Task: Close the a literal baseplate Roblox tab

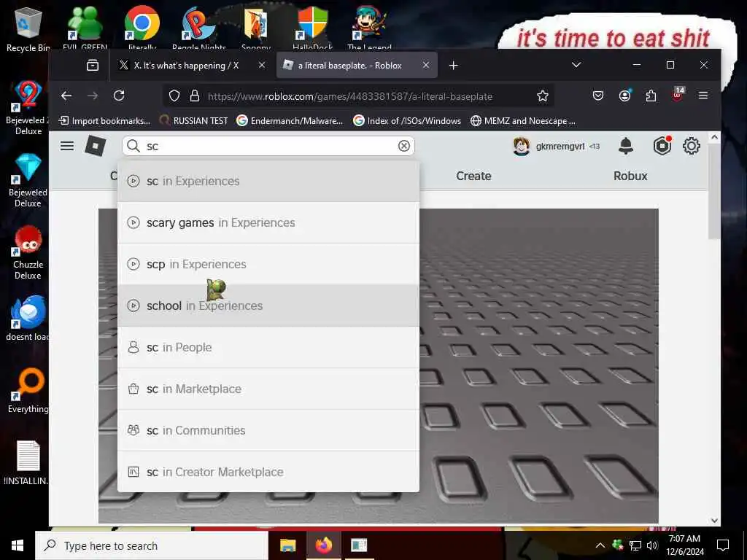Action: 426,65
